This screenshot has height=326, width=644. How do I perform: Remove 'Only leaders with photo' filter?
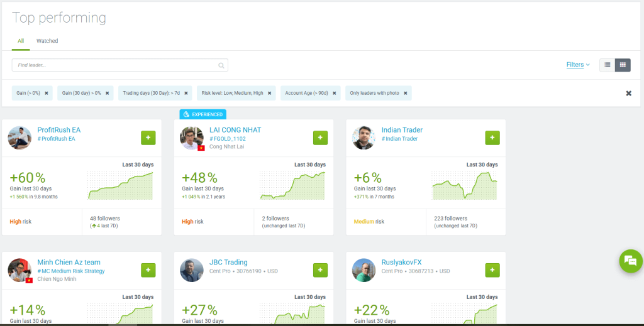point(406,93)
